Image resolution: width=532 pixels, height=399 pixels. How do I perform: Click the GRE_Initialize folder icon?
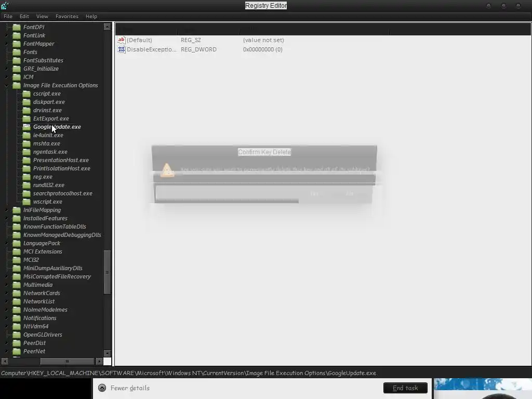(17, 69)
